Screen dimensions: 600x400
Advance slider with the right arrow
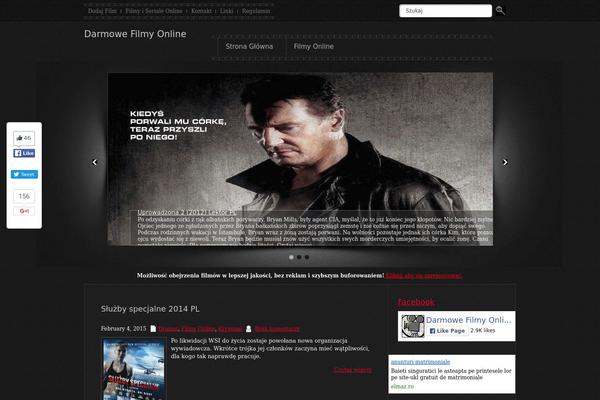505,162
